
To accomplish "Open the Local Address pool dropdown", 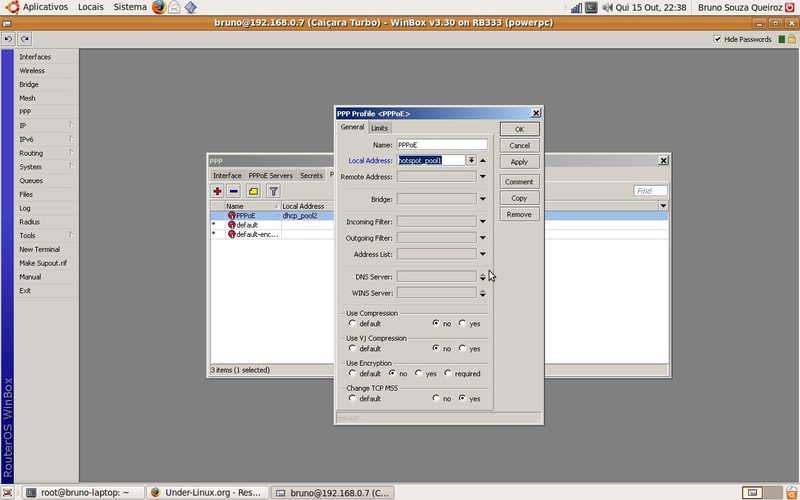I will 471,160.
